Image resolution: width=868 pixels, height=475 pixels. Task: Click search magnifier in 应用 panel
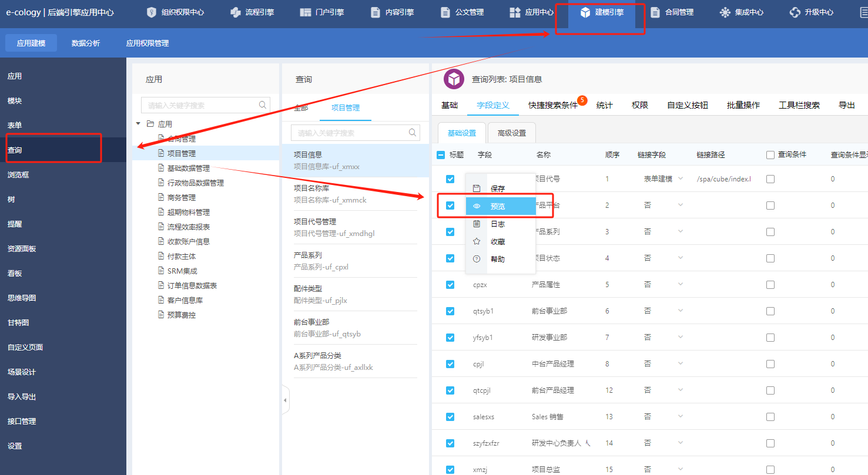[x=263, y=105]
